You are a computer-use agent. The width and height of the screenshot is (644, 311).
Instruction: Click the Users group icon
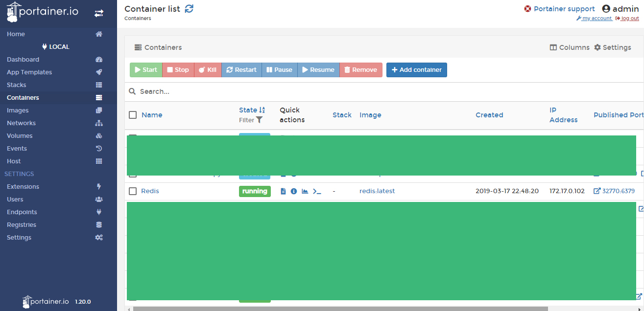[99, 200]
